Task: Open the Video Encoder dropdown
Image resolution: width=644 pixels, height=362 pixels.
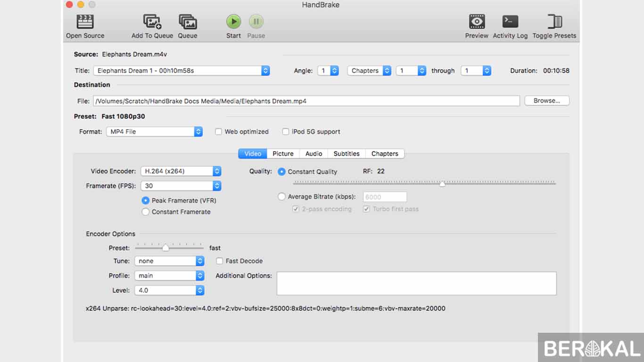Action: click(181, 171)
